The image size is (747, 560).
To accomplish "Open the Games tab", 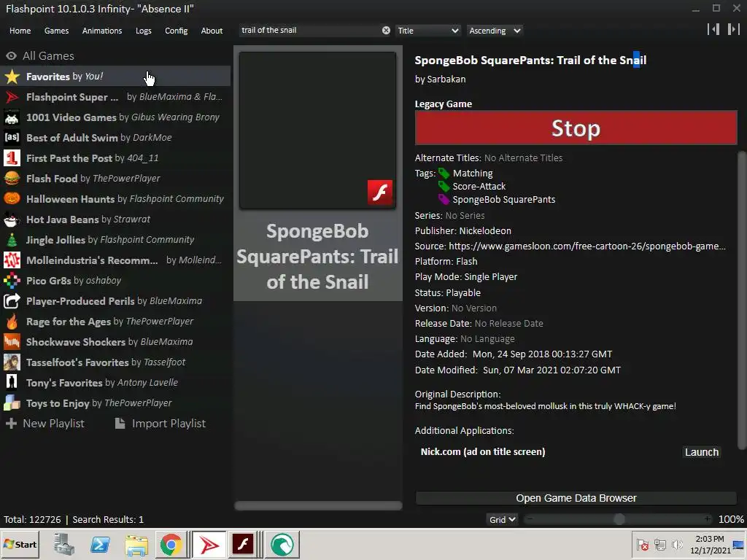I will click(56, 31).
